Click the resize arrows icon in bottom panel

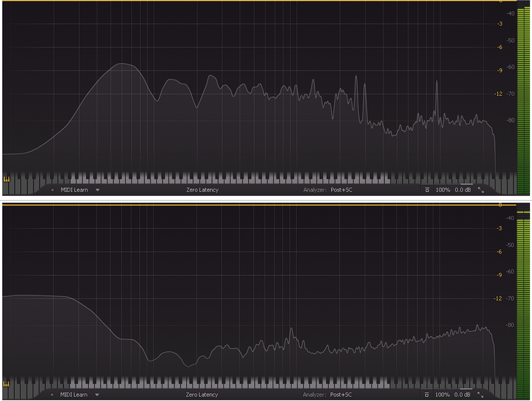point(481,395)
